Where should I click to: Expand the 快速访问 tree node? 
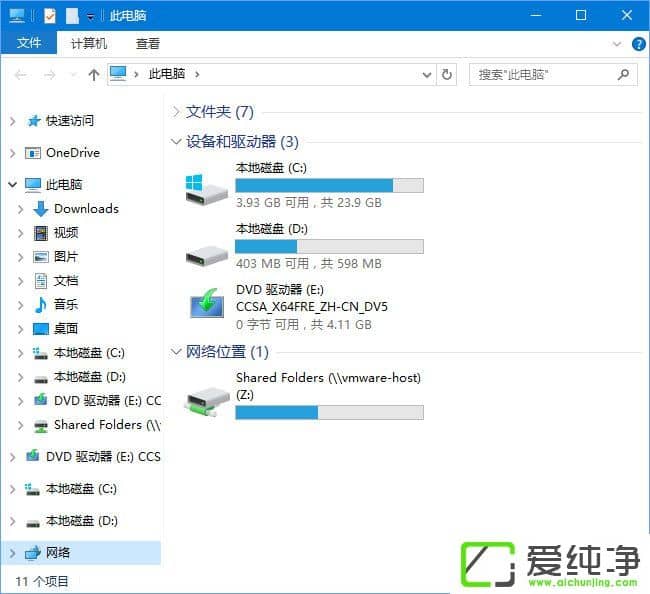13,121
